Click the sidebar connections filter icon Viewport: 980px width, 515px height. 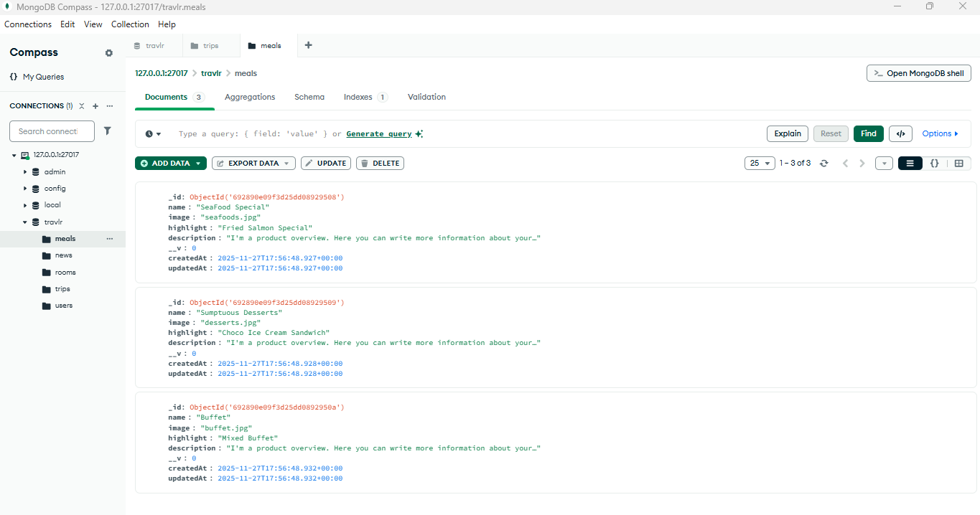[108, 131]
